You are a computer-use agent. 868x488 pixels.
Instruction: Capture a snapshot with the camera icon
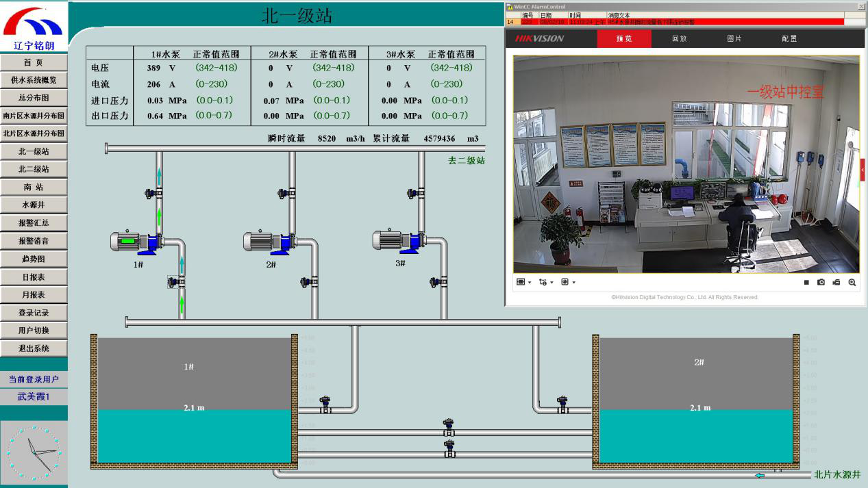coord(821,282)
